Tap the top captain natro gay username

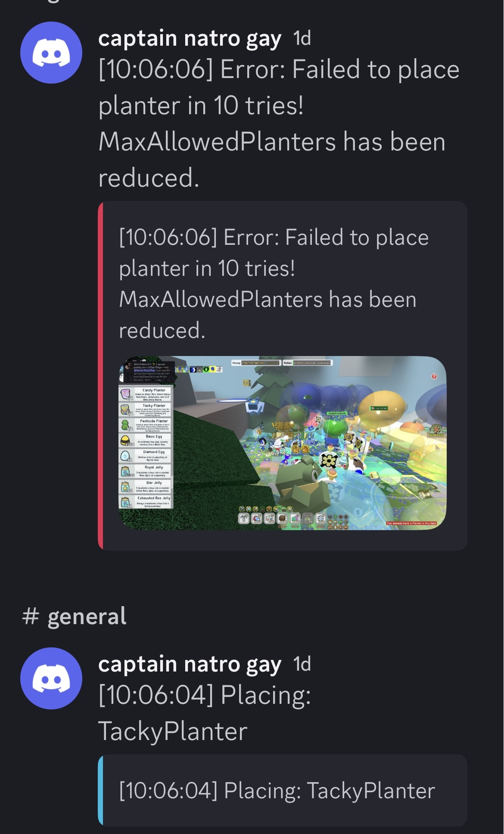[x=190, y=39]
